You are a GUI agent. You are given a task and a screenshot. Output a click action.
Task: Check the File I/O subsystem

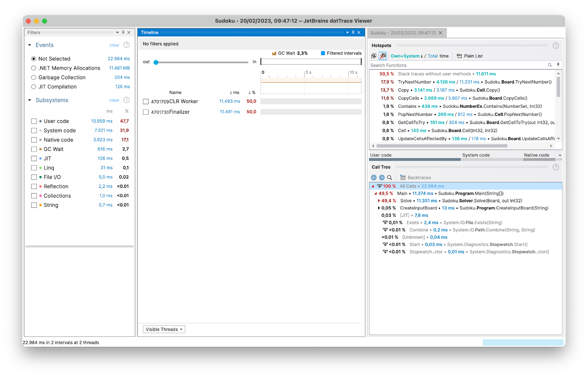34,177
